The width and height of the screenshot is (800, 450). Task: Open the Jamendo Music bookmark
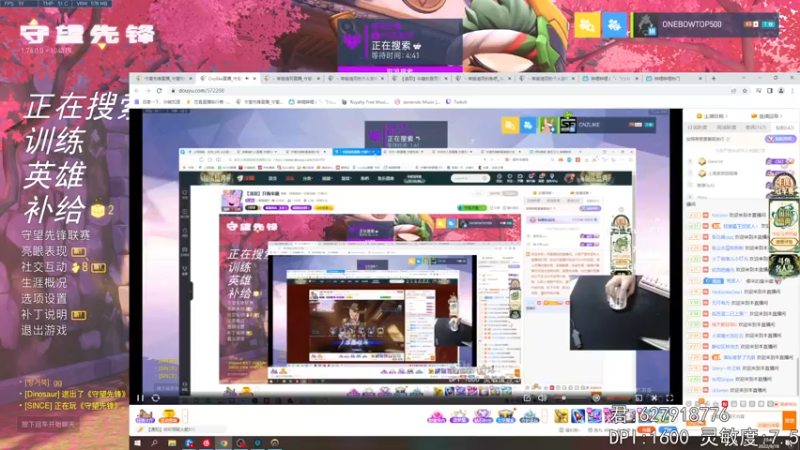(x=418, y=102)
